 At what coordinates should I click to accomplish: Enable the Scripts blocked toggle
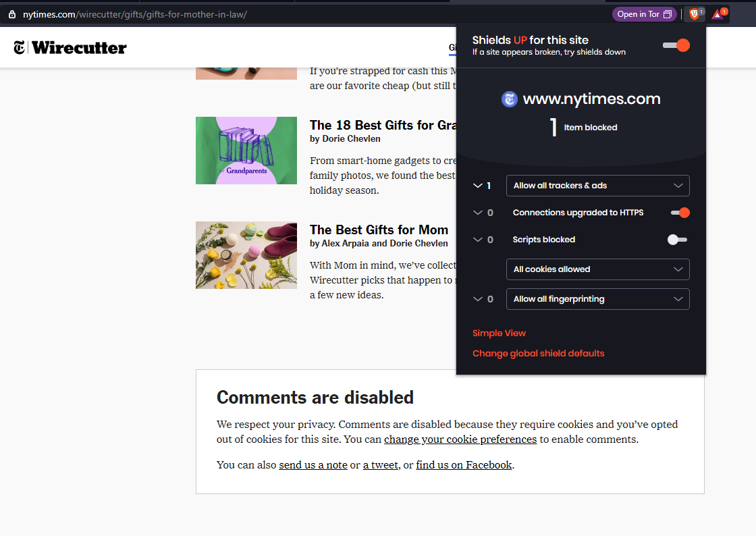coord(676,239)
